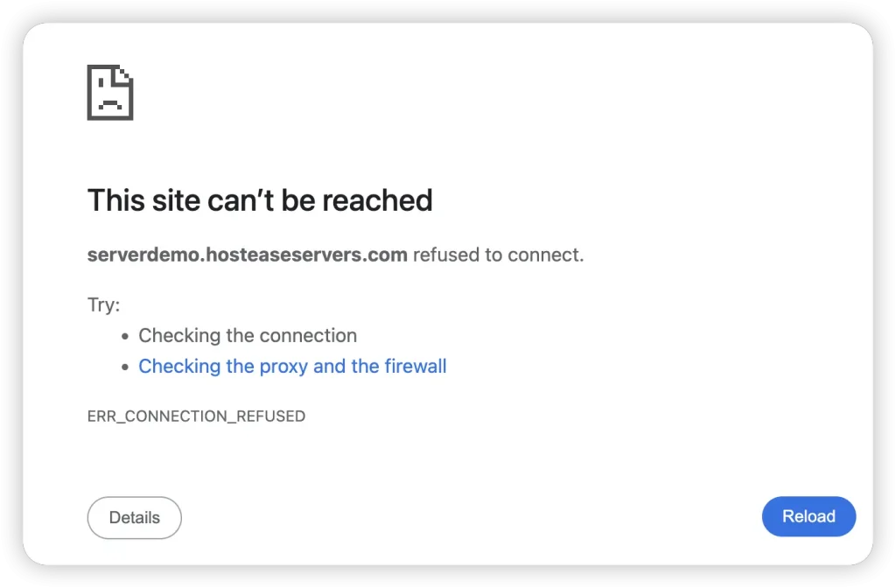Image resolution: width=896 pixels, height=588 pixels.
Task: Select the Checking the connection suggestion
Action: click(x=248, y=335)
